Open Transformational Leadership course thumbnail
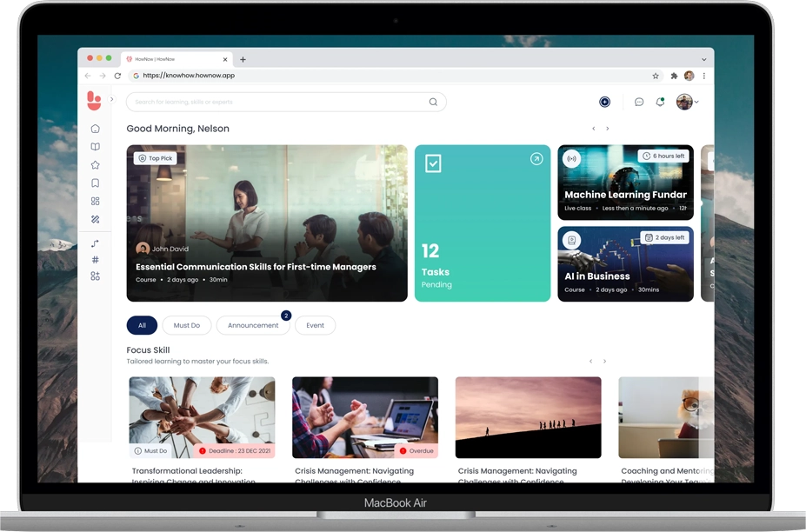806x532 pixels. point(202,417)
